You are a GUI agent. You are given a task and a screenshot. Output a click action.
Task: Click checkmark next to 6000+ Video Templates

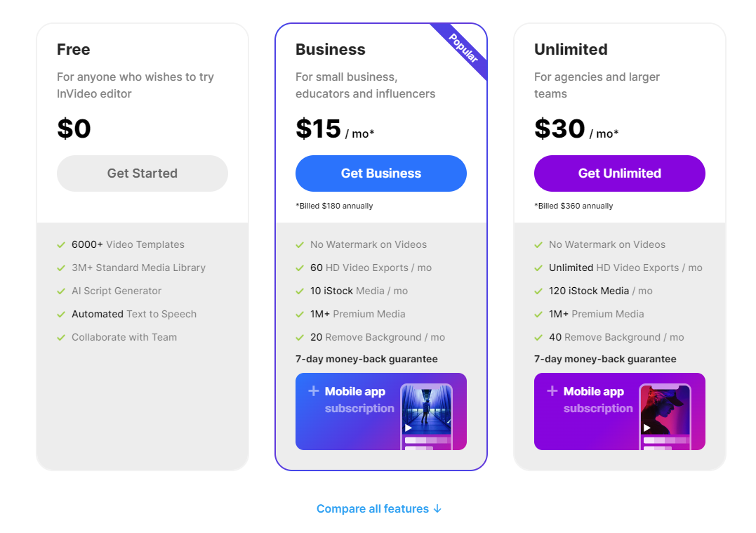coord(61,244)
